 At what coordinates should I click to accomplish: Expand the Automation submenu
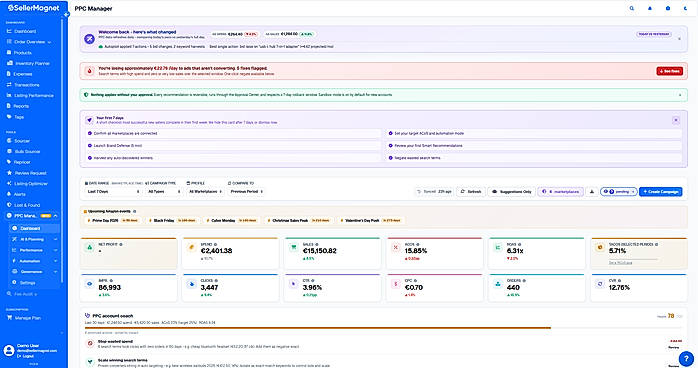(34, 261)
